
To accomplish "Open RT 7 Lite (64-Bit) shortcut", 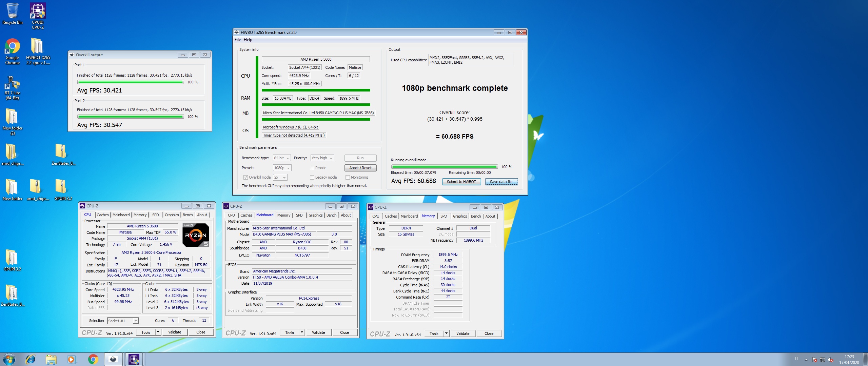I will (x=12, y=87).
